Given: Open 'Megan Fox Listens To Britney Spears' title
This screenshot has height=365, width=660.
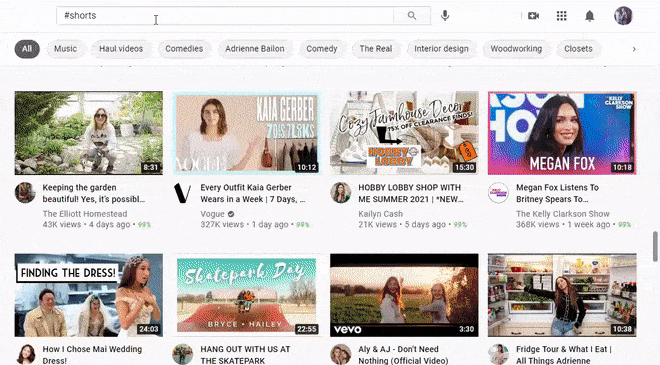Looking at the screenshot, I should pos(557,193).
